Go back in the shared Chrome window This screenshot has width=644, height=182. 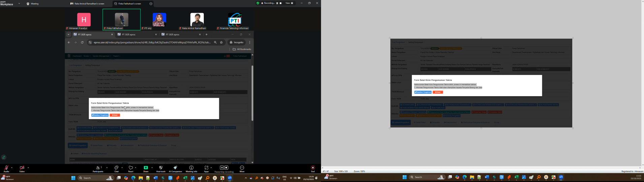tap(69, 43)
